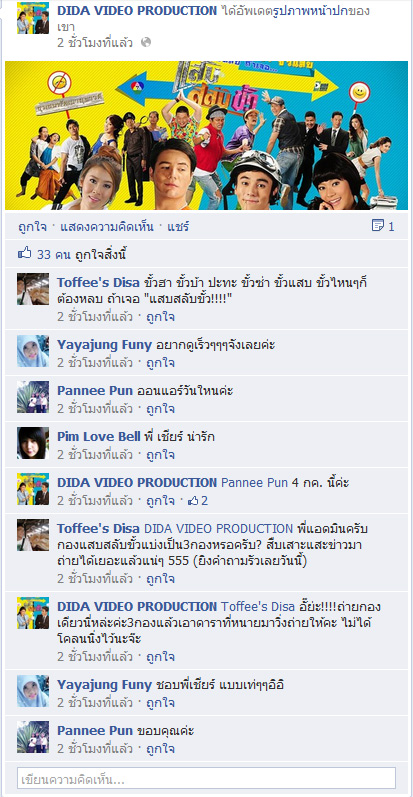Click the comment field เขียนความคิดเห็น
Viewport: 413px width, 797px height.
coord(206,778)
